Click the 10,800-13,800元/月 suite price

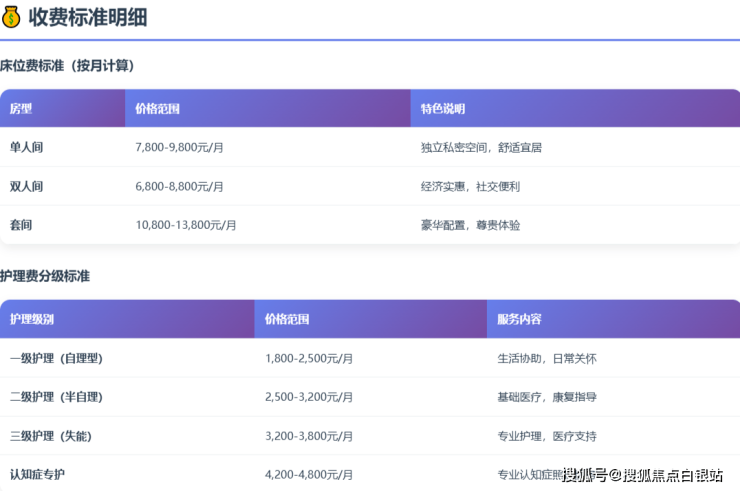tap(186, 225)
